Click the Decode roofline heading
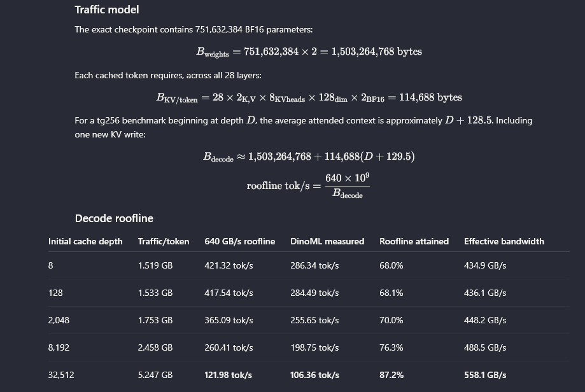This screenshot has width=585, height=392. [114, 218]
